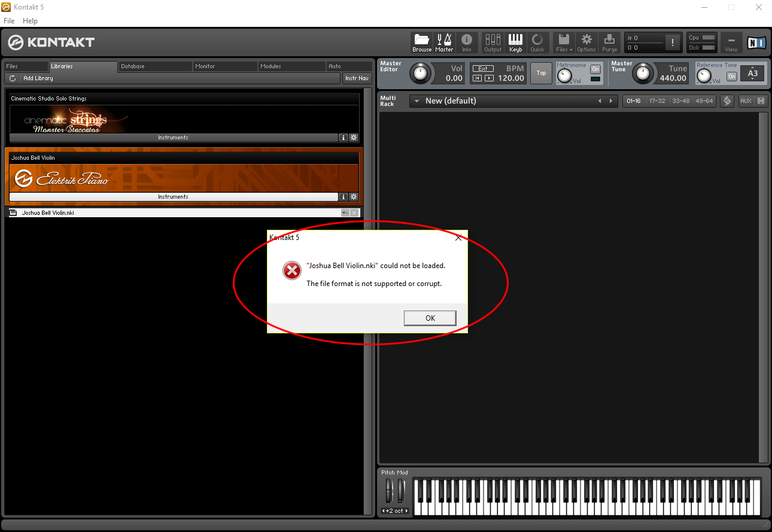Toggle the Master metronome icon
The width and height of the screenshot is (772, 532).
tap(444, 42)
